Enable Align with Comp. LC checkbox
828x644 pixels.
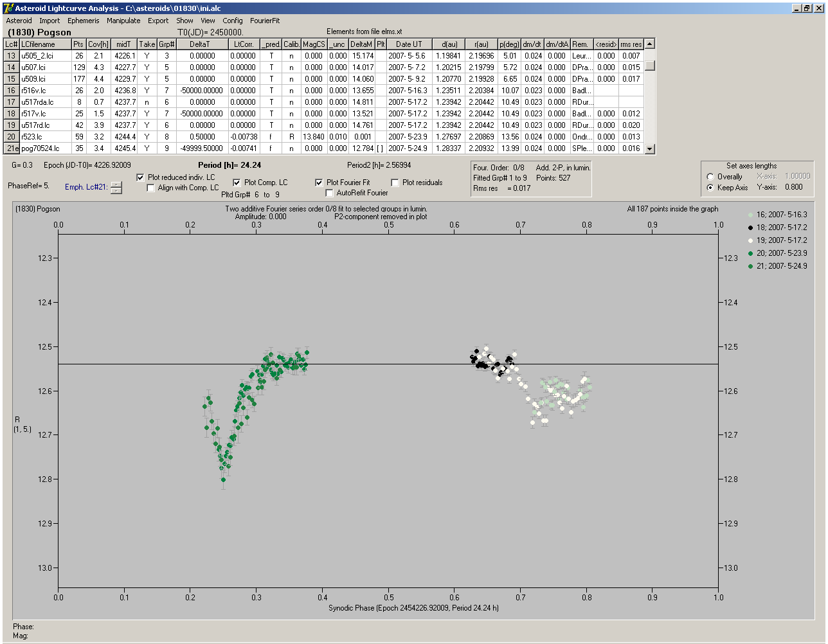point(151,188)
